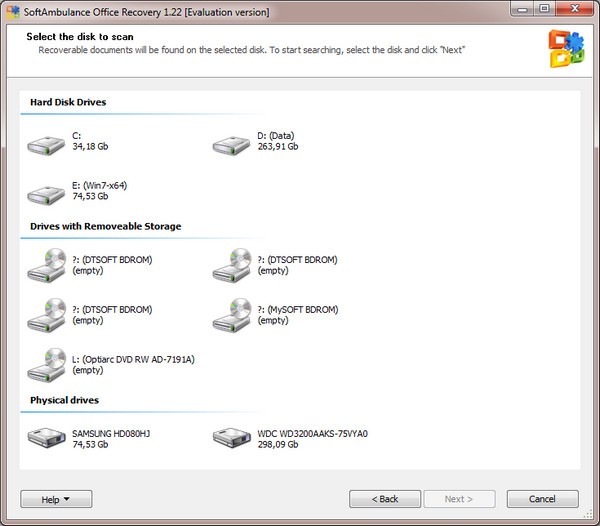The image size is (600, 526).
Task: Close the Office Recovery window
Action: click(x=569, y=9)
